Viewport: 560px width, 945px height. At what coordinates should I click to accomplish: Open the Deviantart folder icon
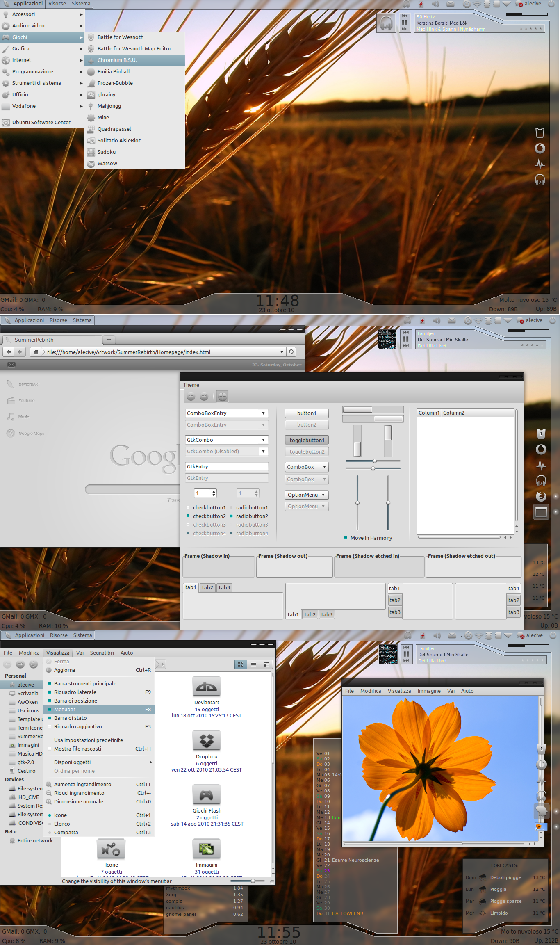207,687
